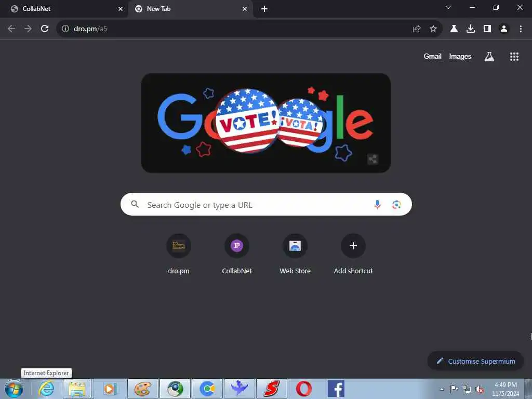532x399 pixels.
Task: Click the network status tray icon
Action: (467, 389)
